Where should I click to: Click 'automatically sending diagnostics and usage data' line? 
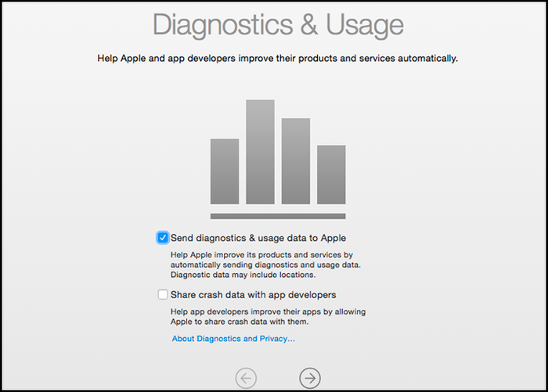tap(265, 264)
